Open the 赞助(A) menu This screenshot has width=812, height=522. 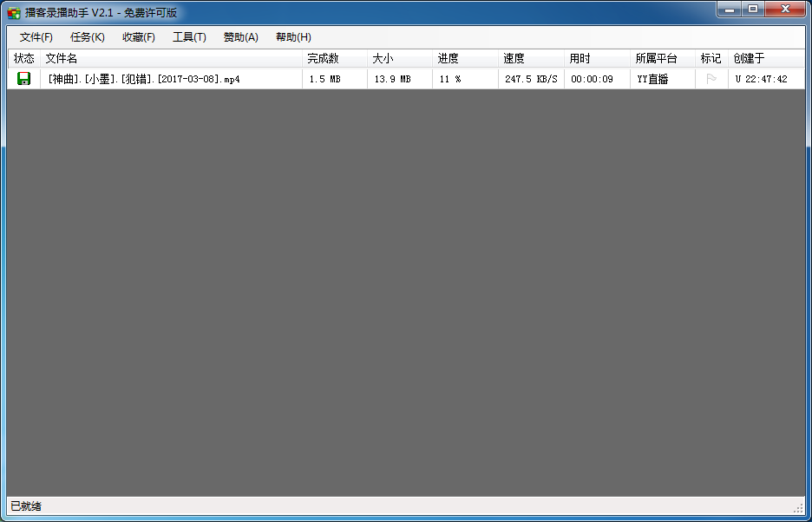coord(241,37)
